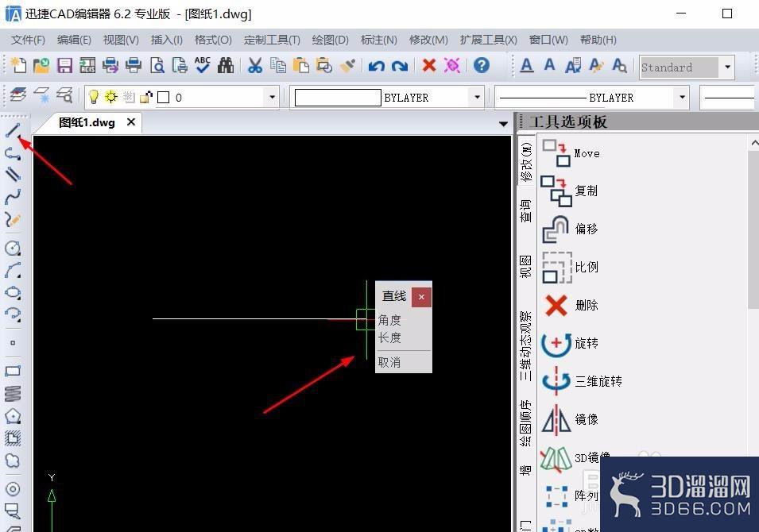Image resolution: width=759 pixels, height=532 pixels.
Task: Close the 图纸1.dwg tab
Action: 130,122
